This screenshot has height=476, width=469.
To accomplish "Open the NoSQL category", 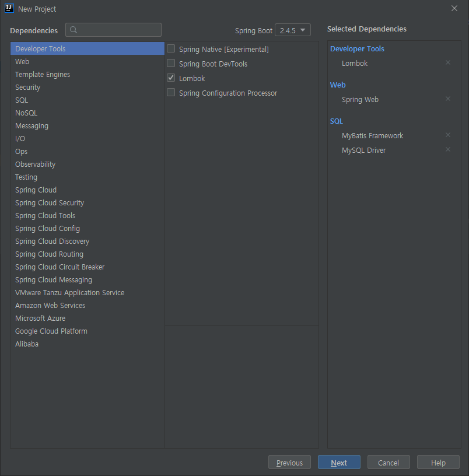I will 87,113.
